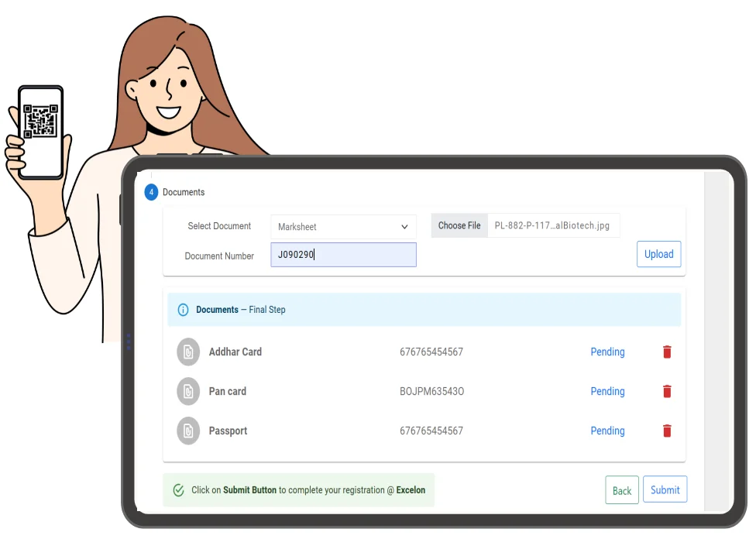Click the Back button
756x539 pixels.
[621, 490]
